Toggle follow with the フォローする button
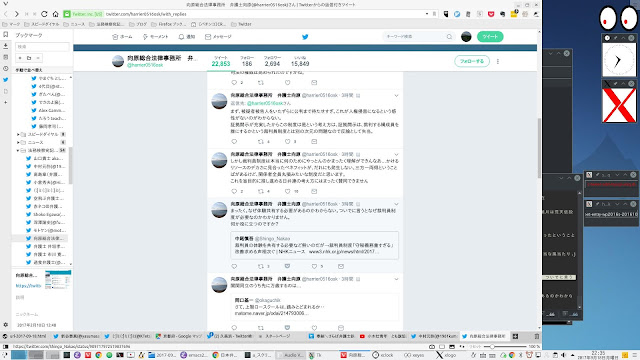This screenshot has height=360, width=640. 472,61
